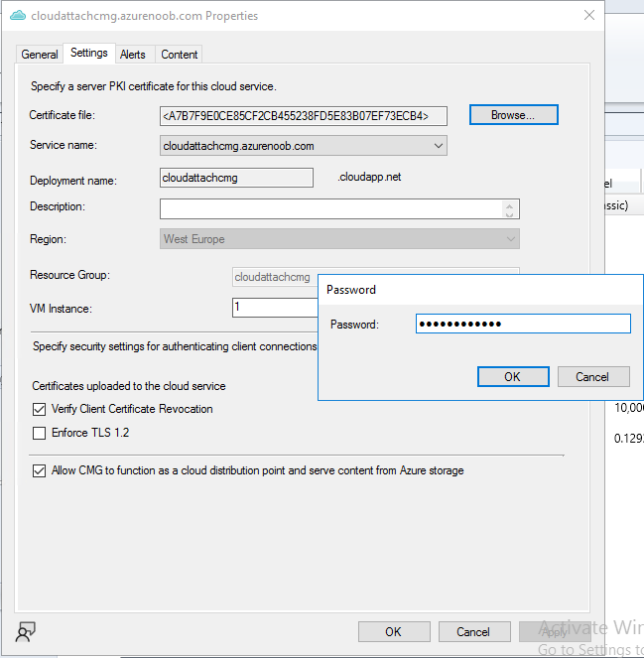Image resolution: width=644 pixels, height=658 pixels.
Task: Click the cloud icon in the title bar
Action: pos(18,16)
